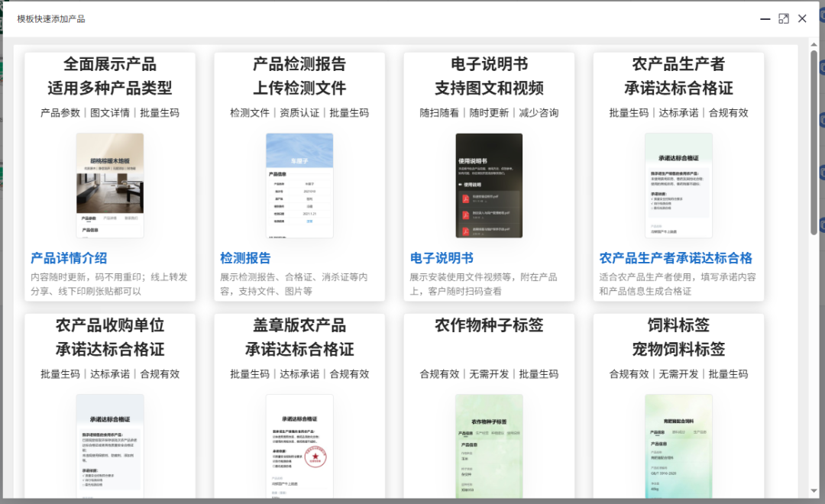Screen dimensions: 825x504
Task: Close the 模板快速添加产品 dialog
Action: tap(803, 18)
